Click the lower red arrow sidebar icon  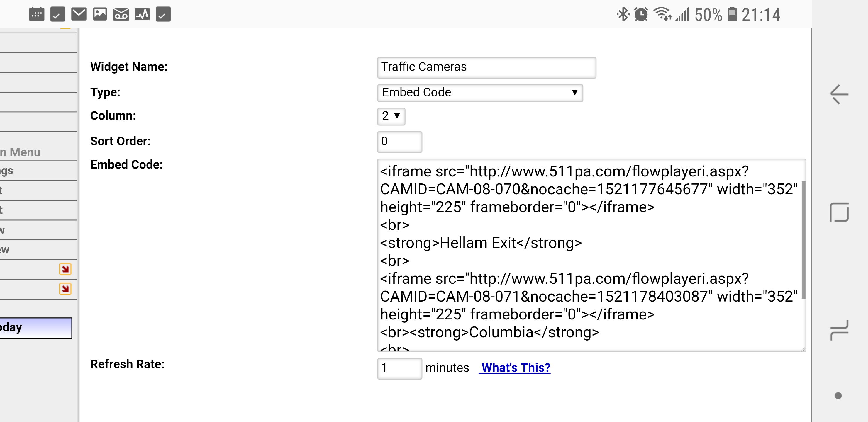coord(65,289)
